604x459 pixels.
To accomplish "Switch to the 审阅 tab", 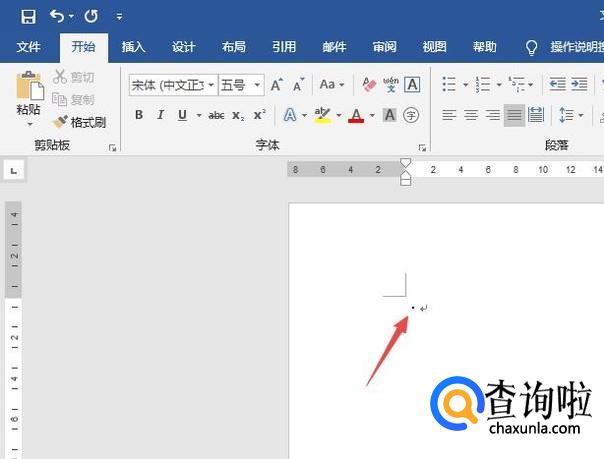I will (384, 47).
